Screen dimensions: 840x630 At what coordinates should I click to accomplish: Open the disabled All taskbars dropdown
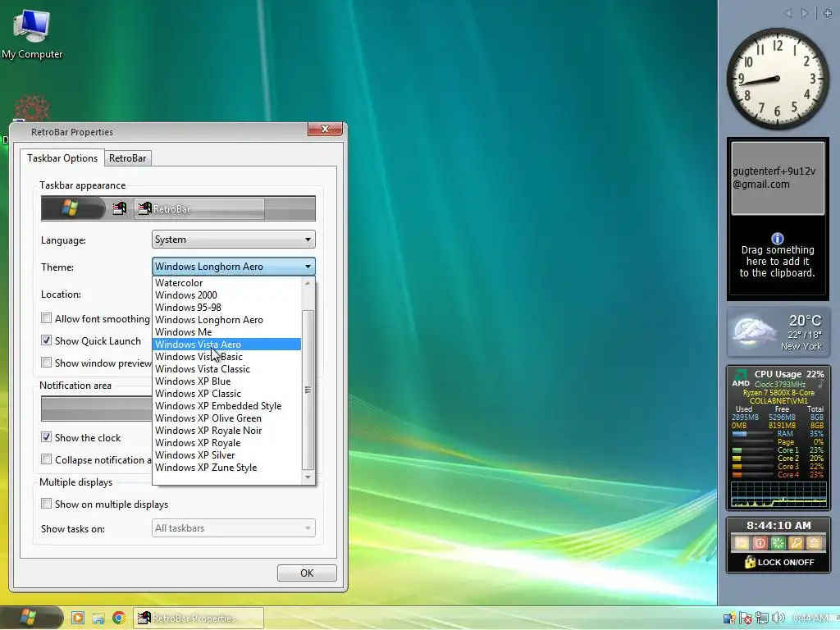(x=234, y=528)
